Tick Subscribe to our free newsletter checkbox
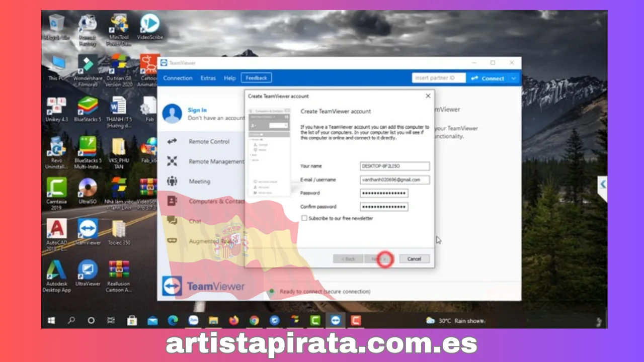This screenshot has height=362, width=644. 304,218
